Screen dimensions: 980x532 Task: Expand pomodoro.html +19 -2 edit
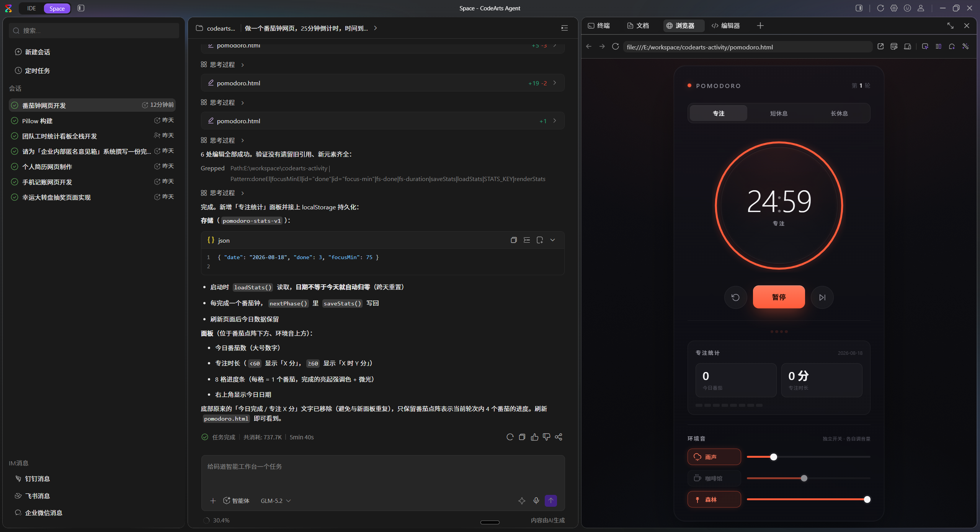(382, 83)
